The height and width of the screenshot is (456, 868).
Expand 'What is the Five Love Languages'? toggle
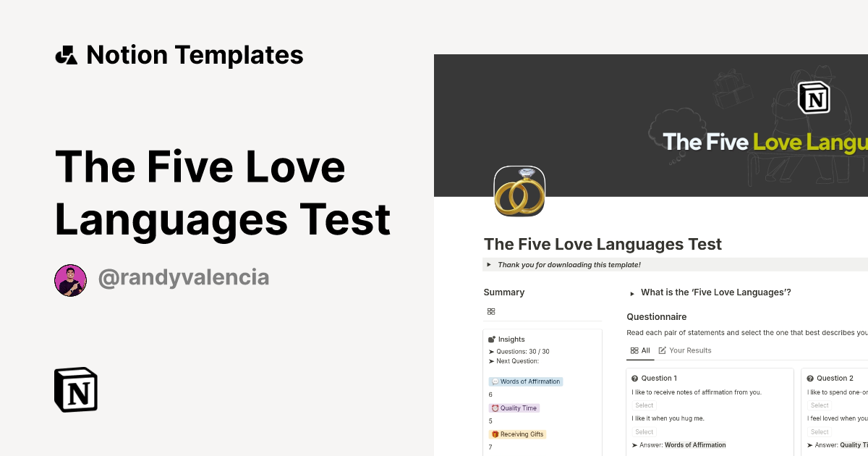631,292
